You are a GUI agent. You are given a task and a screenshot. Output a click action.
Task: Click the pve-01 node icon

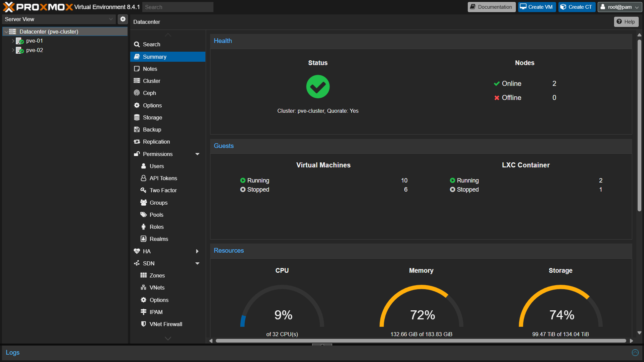[x=20, y=41]
